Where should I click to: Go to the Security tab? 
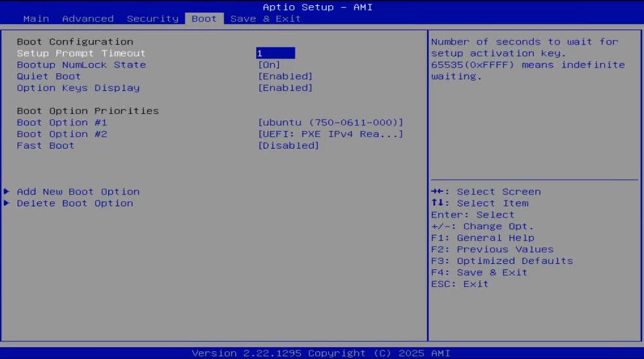click(153, 19)
